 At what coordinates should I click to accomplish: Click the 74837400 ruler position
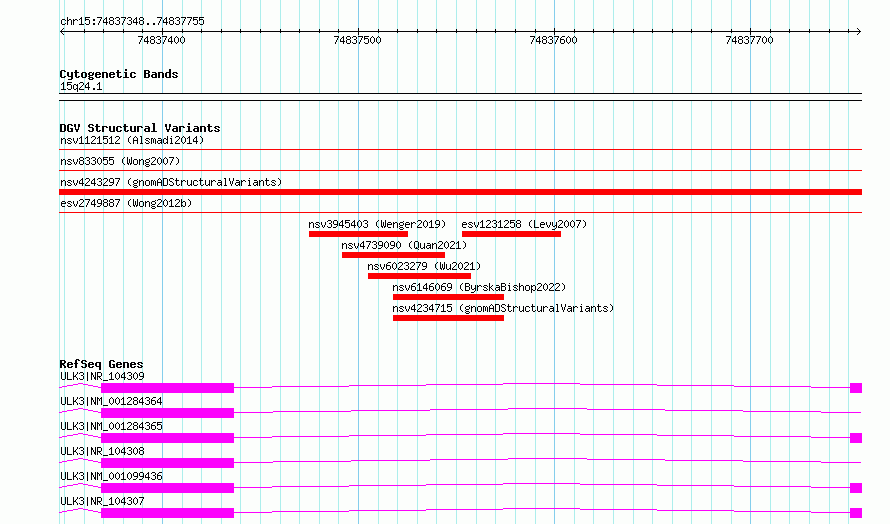162,40
